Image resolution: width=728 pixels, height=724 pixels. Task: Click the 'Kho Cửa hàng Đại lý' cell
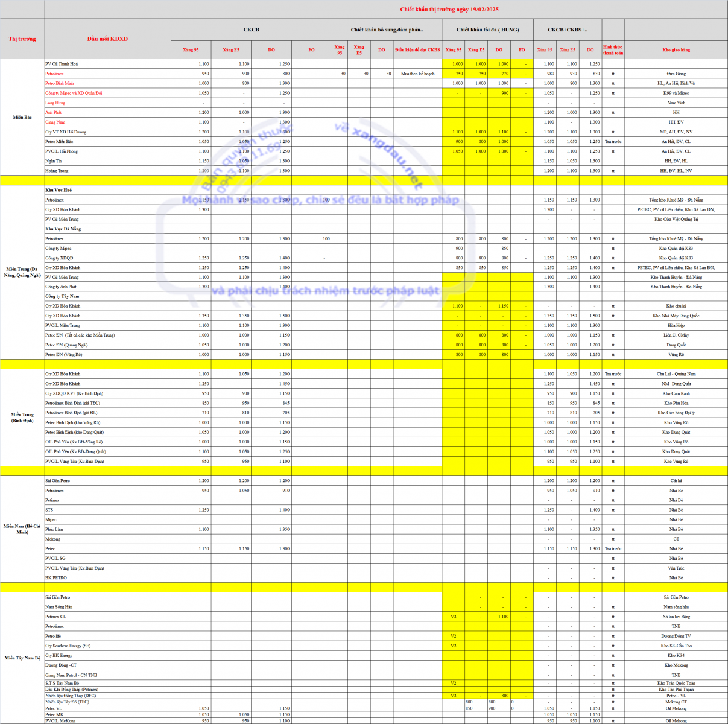coord(676,413)
